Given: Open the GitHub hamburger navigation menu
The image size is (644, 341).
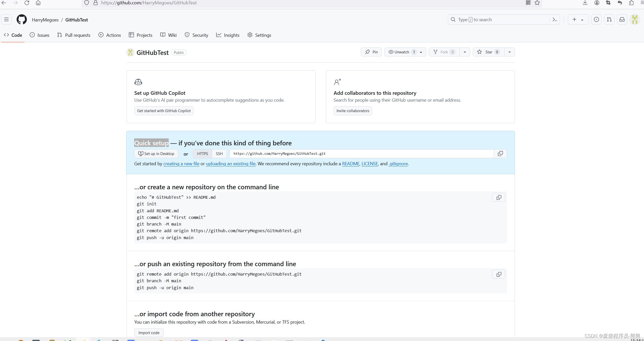Looking at the screenshot, I should (x=6, y=20).
